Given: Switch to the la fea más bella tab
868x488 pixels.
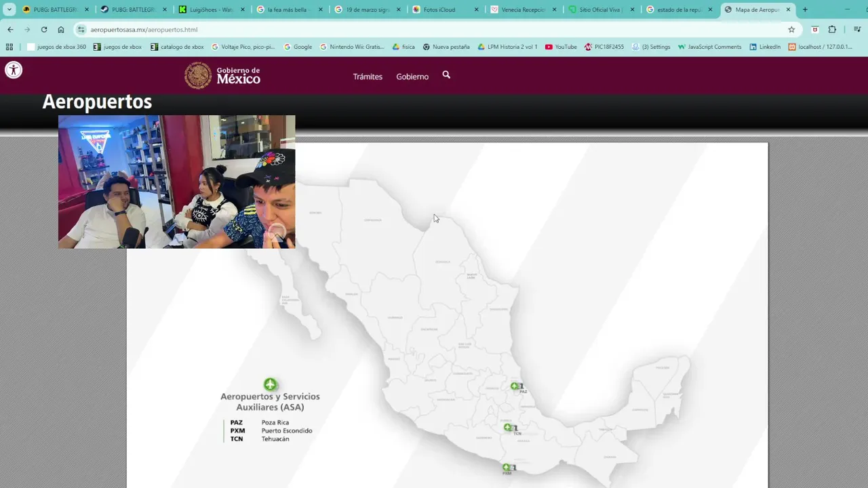Looking at the screenshot, I should (x=289, y=9).
